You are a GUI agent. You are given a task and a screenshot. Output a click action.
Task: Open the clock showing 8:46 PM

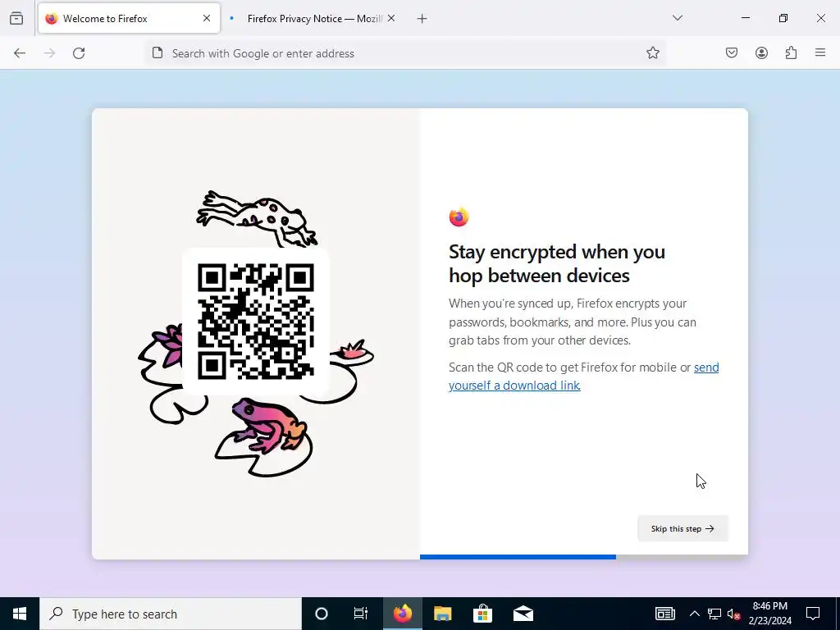coord(769,614)
